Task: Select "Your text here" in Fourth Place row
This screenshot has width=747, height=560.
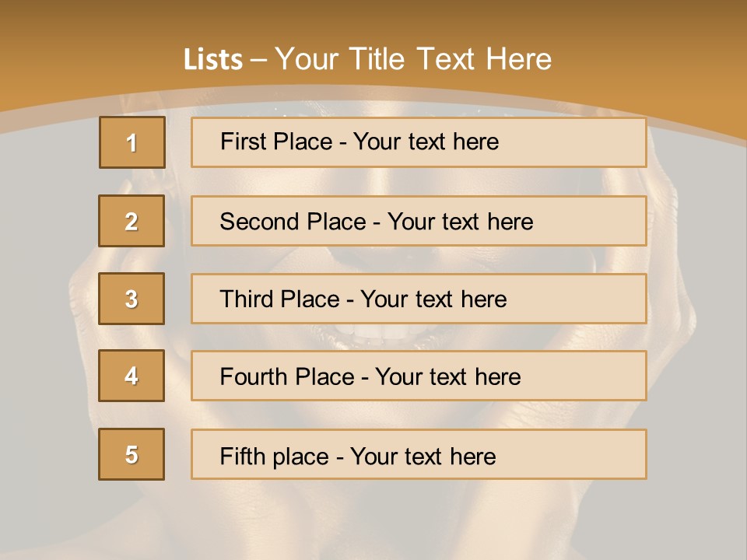Action: (447, 377)
